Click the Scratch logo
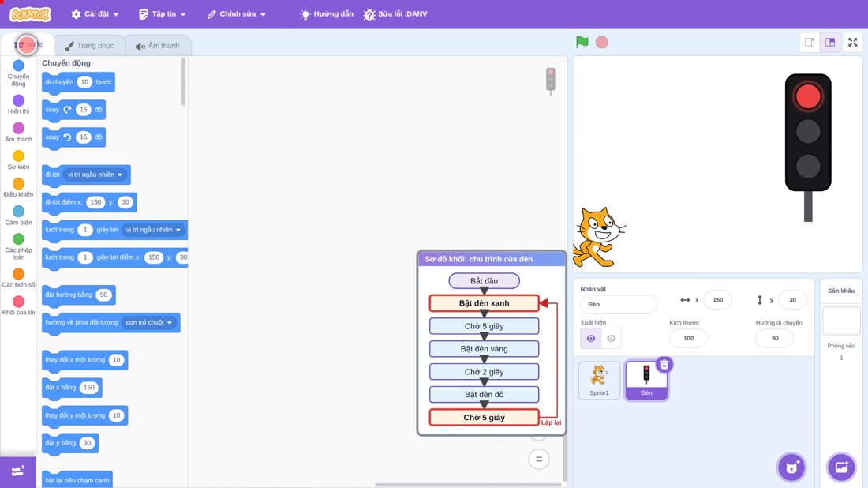The width and height of the screenshot is (868, 488). pos(31,14)
